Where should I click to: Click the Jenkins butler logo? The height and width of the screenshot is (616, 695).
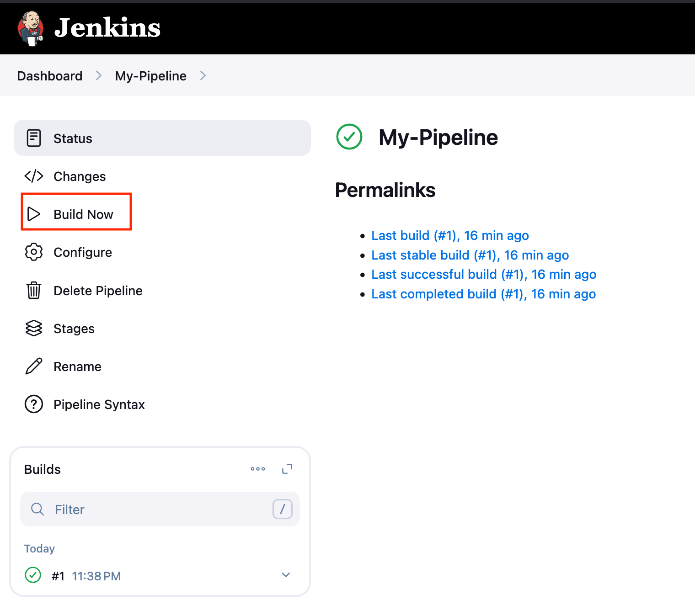(31, 28)
